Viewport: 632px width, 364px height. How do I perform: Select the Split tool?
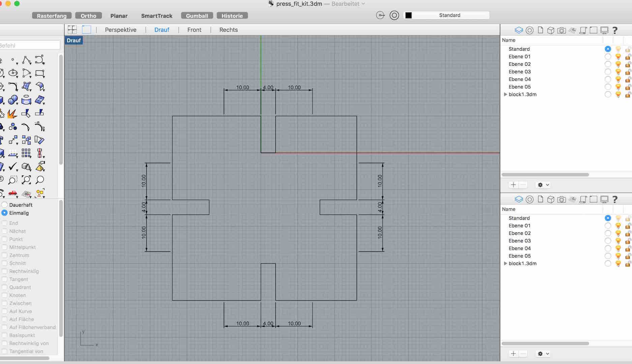point(39,113)
